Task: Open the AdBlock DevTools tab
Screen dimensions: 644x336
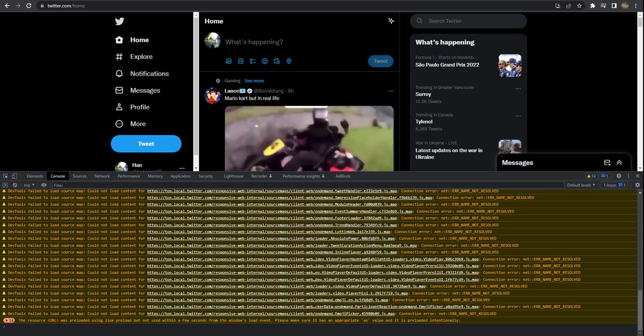Action: click(343, 176)
